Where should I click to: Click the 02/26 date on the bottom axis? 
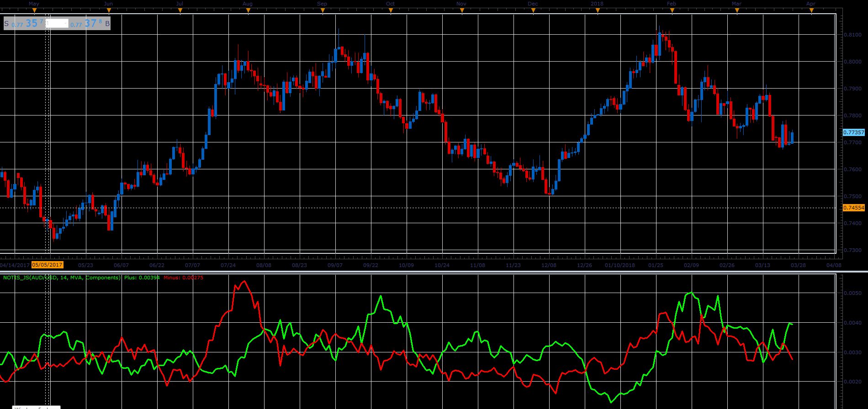coord(727,265)
